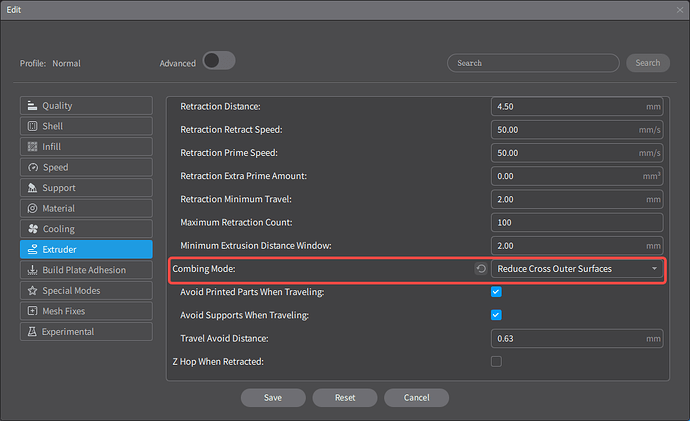The image size is (690, 421).
Task: Click the Cooling fan icon
Action: click(x=33, y=229)
